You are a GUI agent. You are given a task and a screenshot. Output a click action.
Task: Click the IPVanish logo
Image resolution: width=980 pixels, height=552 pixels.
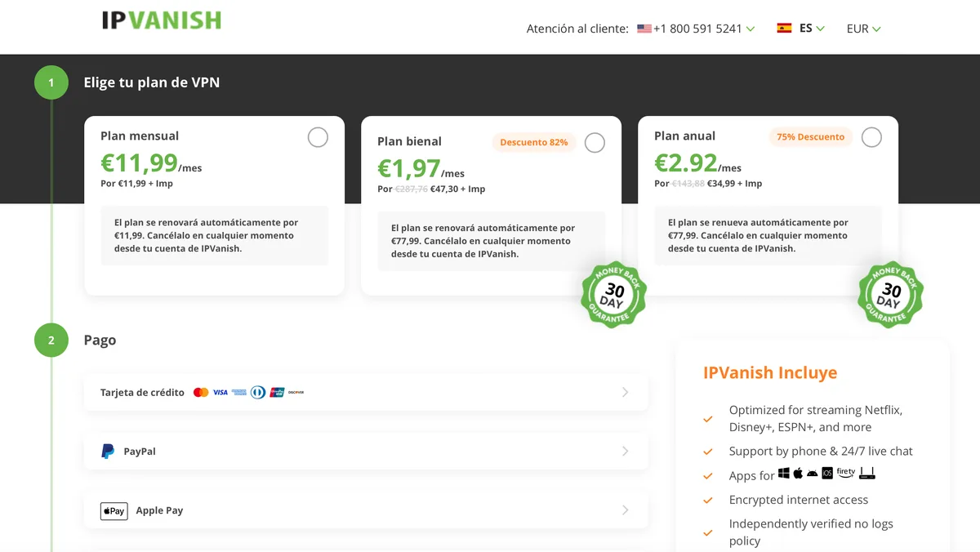click(x=161, y=20)
